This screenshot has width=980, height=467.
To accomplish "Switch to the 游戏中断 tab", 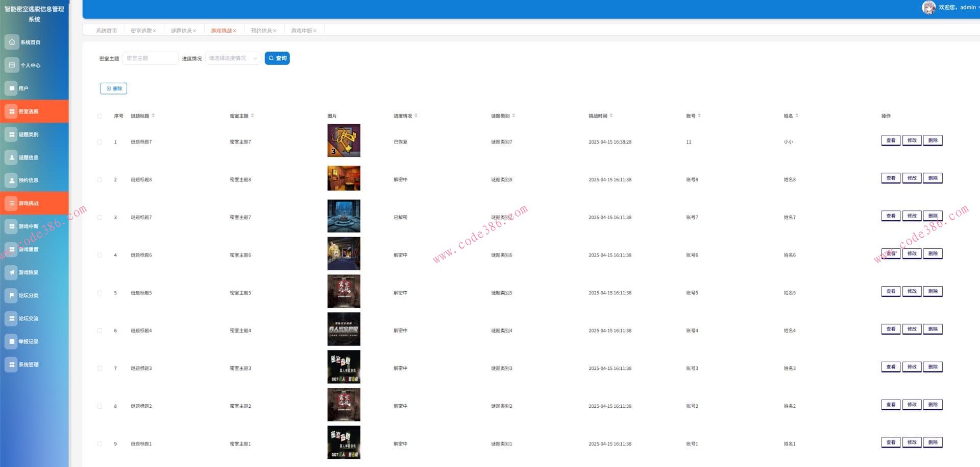I will (x=302, y=31).
